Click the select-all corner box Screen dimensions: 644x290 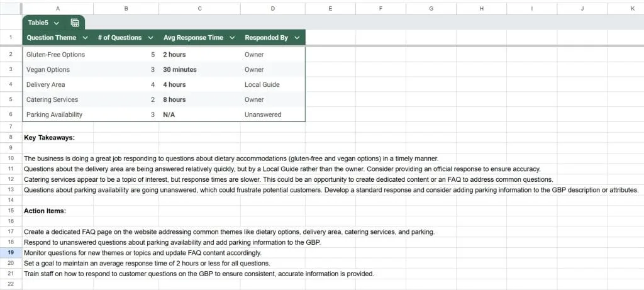11,8
